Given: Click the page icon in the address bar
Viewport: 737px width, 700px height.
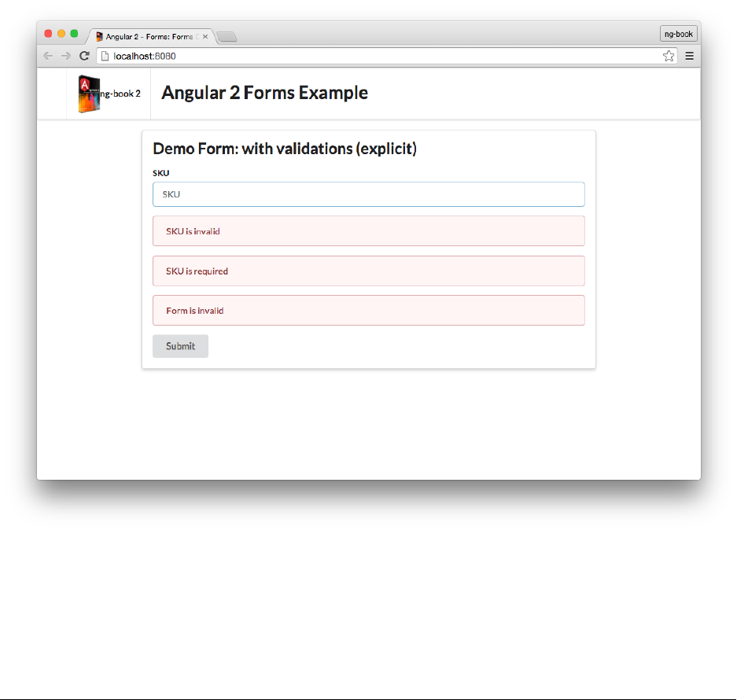Looking at the screenshot, I should tap(103, 56).
